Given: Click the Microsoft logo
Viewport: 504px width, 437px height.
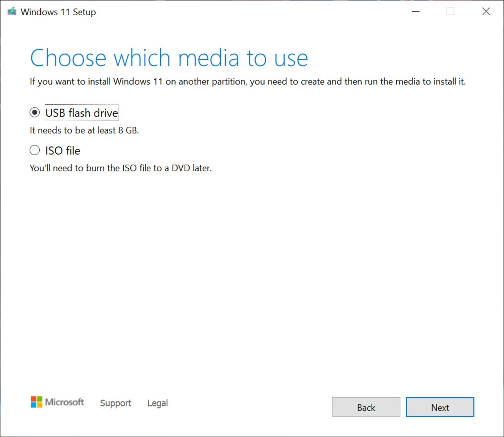Looking at the screenshot, I should point(57,402).
